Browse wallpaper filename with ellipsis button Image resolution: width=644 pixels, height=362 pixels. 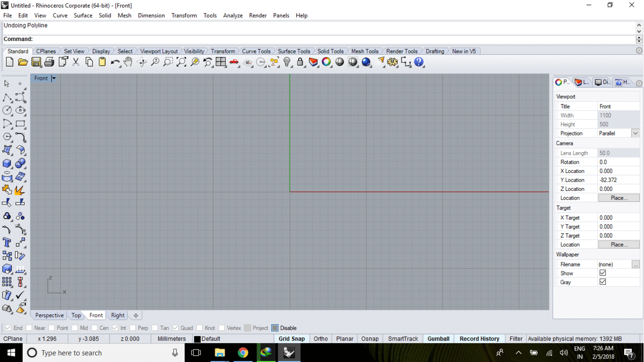[x=635, y=264]
